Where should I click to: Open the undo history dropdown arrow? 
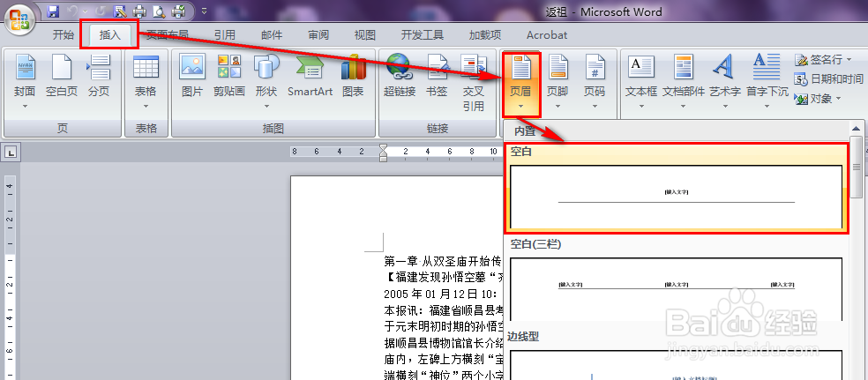(x=85, y=11)
